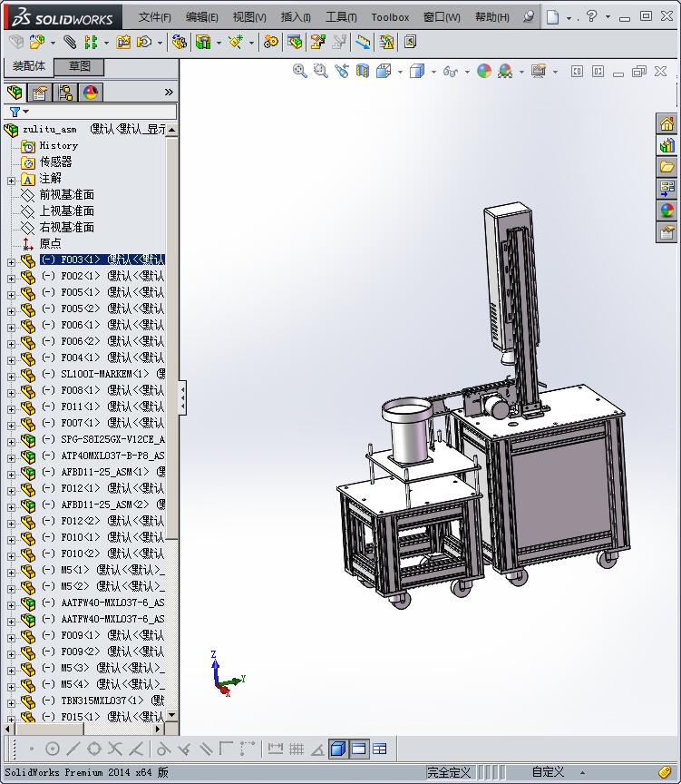Open Design Library task pane
Image resolution: width=681 pixels, height=784 pixels.
pos(667,145)
